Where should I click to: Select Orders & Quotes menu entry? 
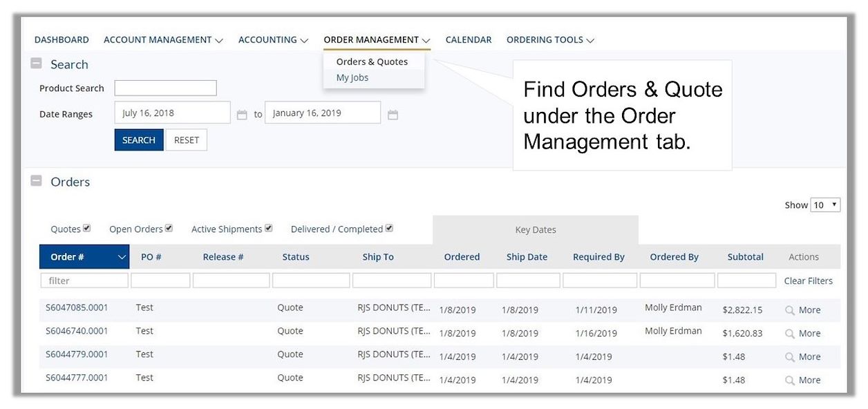pos(372,61)
